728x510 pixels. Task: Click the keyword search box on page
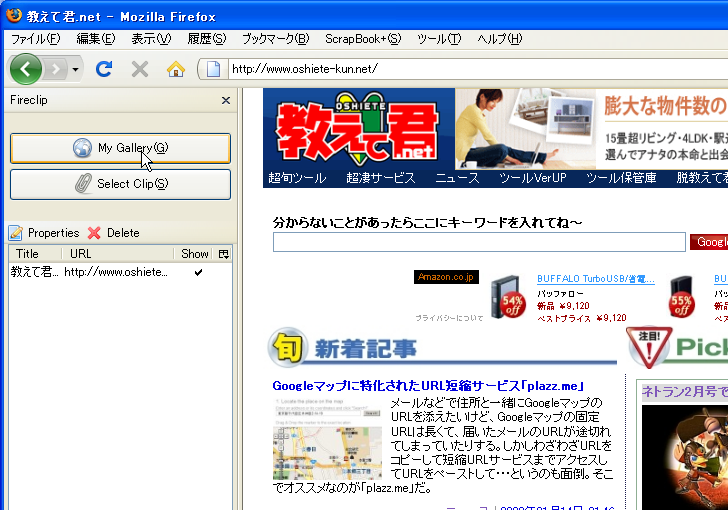479,242
